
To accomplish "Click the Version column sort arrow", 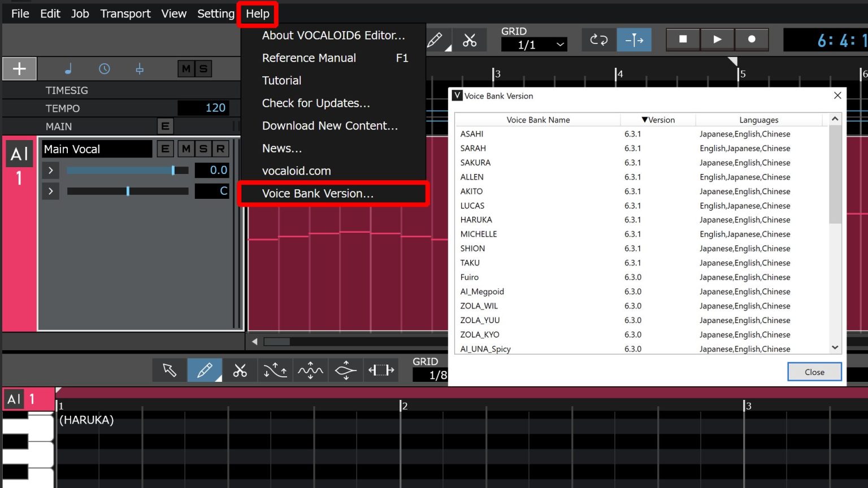I will (644, 120).
